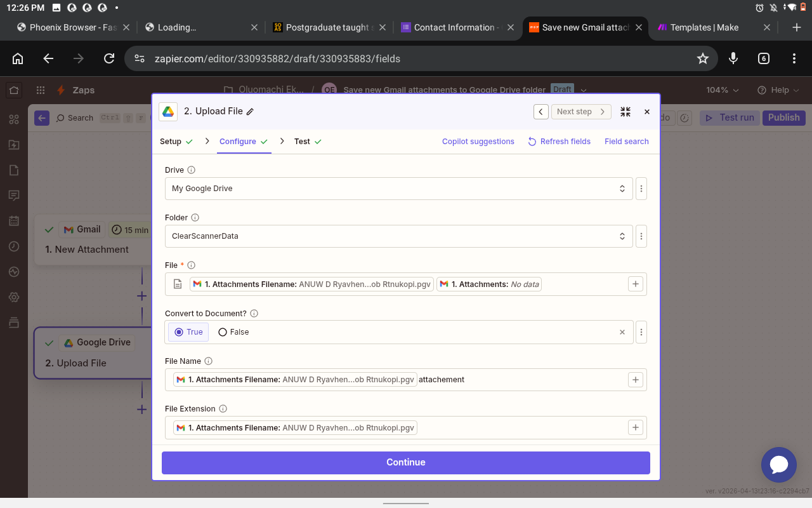Click the info icon next to Drive label
This screenshot has height=508, width=812.
click(x=192, y=170)
